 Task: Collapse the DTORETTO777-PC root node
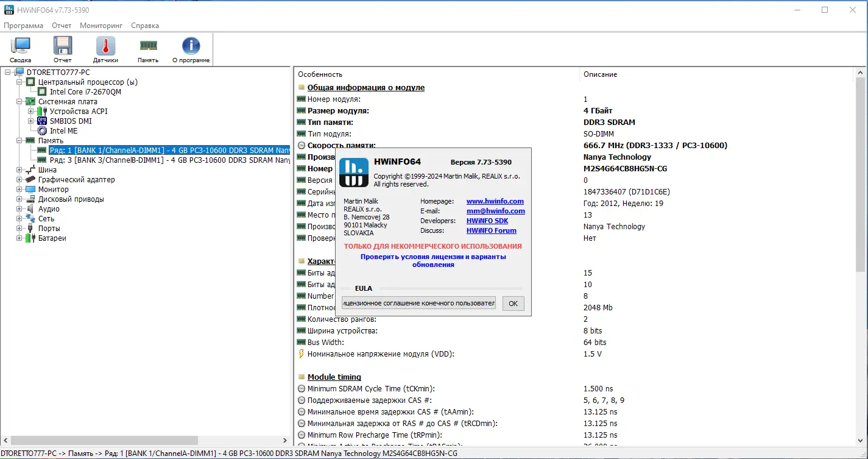8,72
